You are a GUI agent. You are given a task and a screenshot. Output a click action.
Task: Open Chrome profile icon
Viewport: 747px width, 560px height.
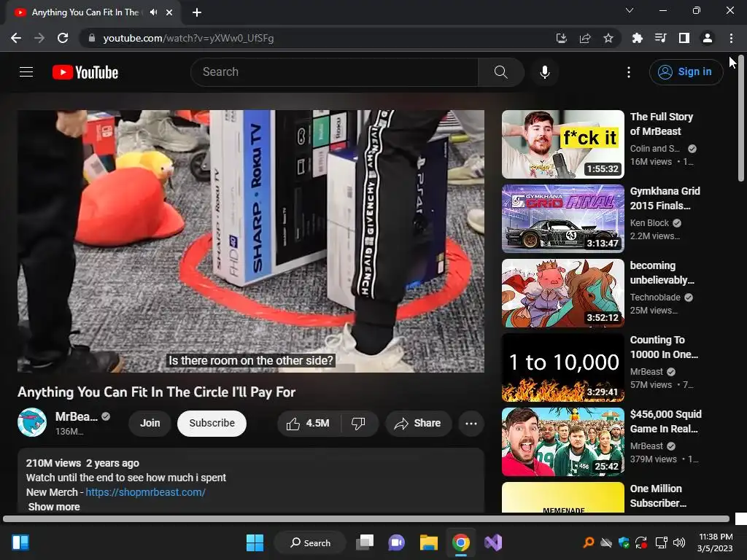coord(708,38)
